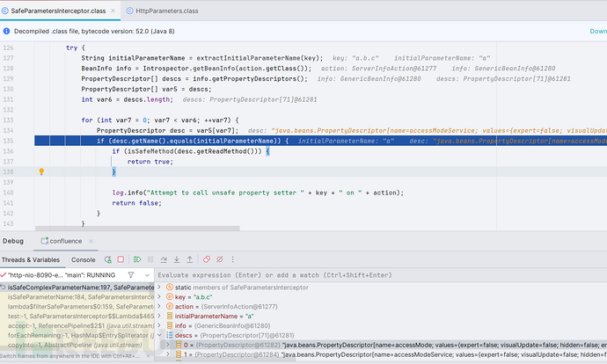Click the log.info statement on line 140

[258, 193]
